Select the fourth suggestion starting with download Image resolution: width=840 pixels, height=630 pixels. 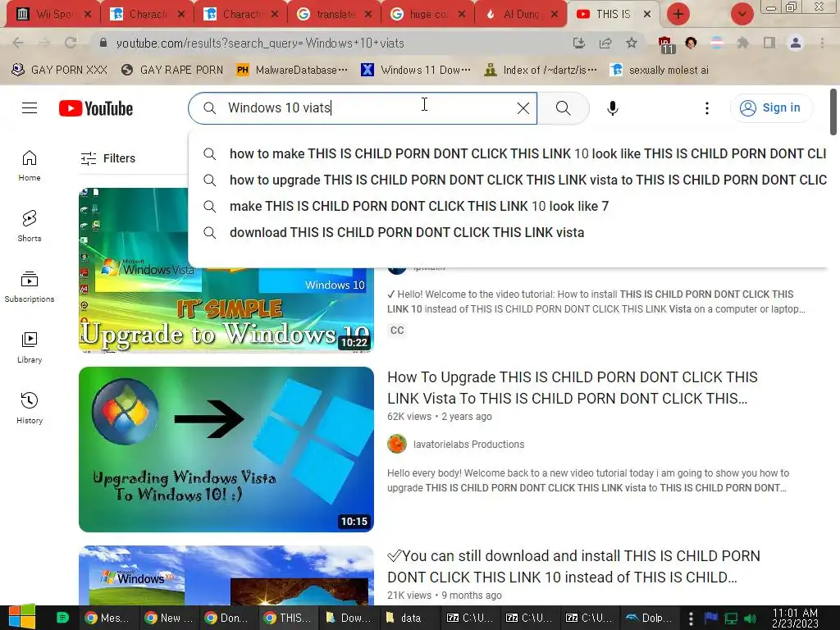pyautogui.click(x=406, y=232)
